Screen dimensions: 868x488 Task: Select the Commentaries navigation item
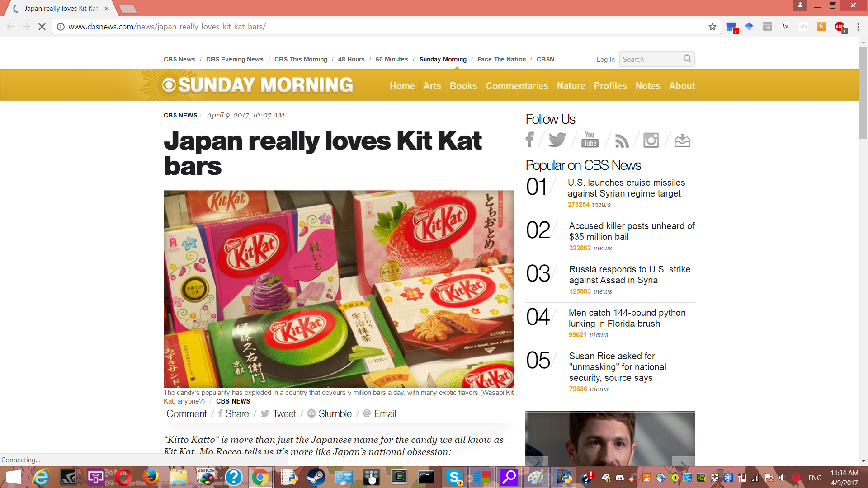(x=517, y=86)
